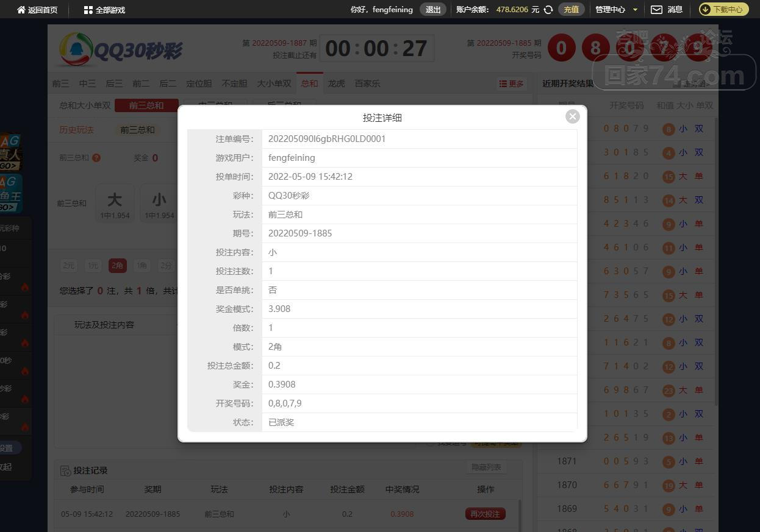Open messages via the envelope icon
This screenshot has height=532, width=760.
point(656,10)
